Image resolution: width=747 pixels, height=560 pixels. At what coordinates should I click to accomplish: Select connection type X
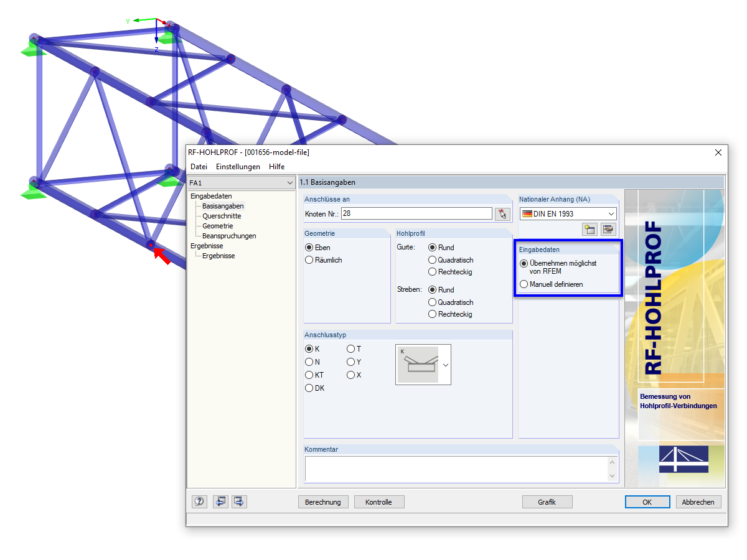coord(350,375)
